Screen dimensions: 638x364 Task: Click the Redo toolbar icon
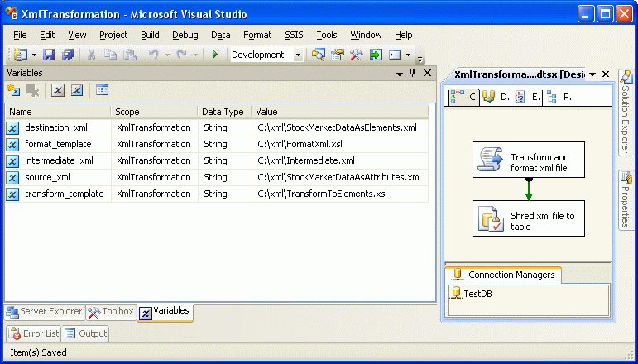[x=181, y=55]
